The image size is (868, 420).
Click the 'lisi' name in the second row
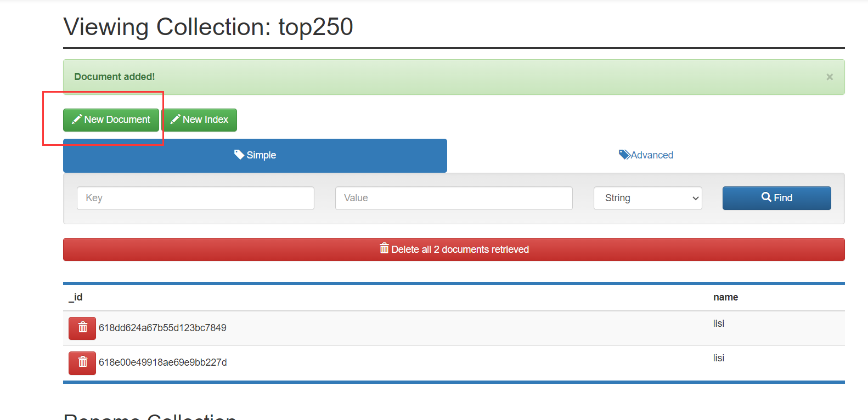pyautogui.click(x=719, y=358)
